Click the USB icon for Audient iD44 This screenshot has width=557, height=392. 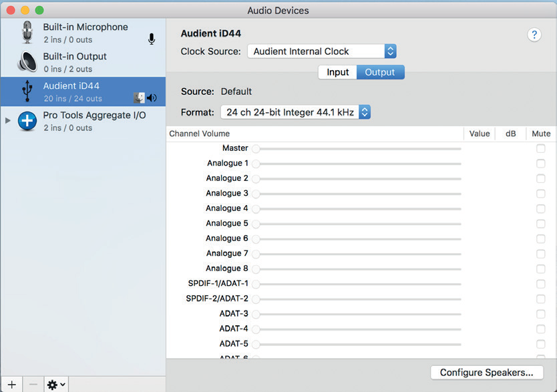tap(27, 91)
